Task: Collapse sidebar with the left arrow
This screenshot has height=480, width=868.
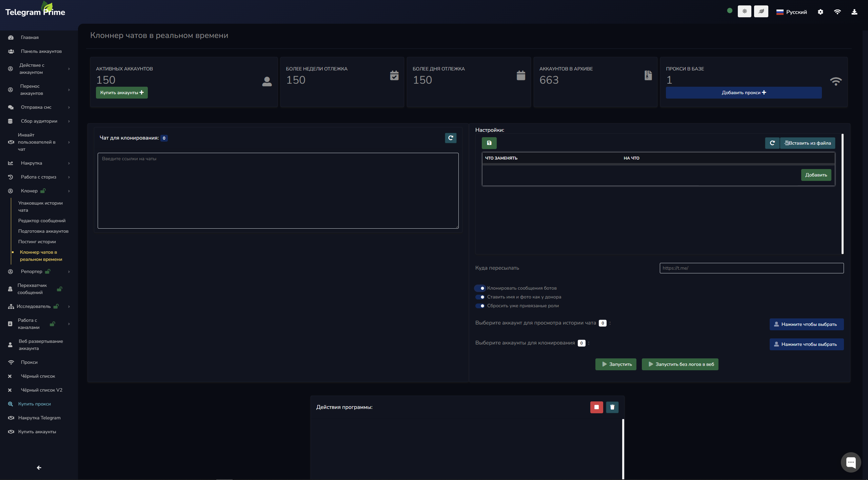Action: click(39, 467)
